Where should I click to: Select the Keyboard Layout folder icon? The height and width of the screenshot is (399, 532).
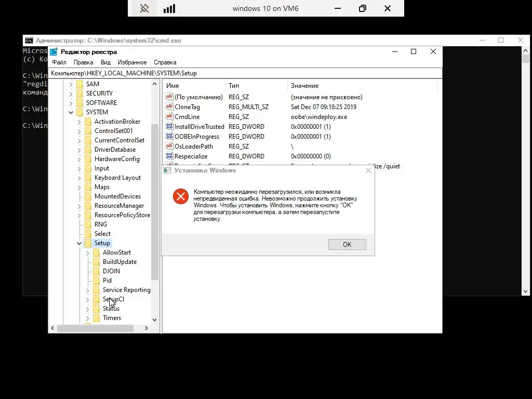click(x=88, y=178)
